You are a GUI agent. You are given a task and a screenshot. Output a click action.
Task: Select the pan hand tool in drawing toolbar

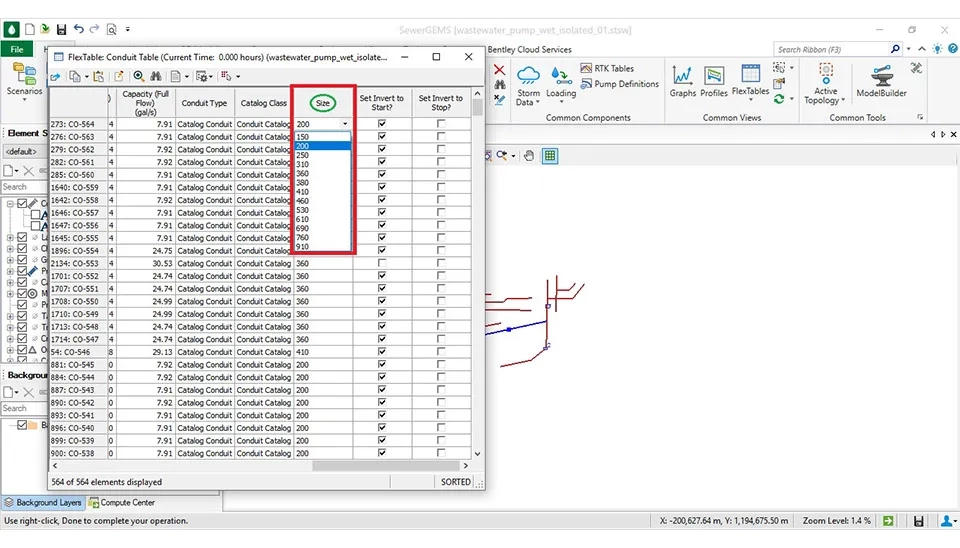pyautogui.click(x=529, y=156)
